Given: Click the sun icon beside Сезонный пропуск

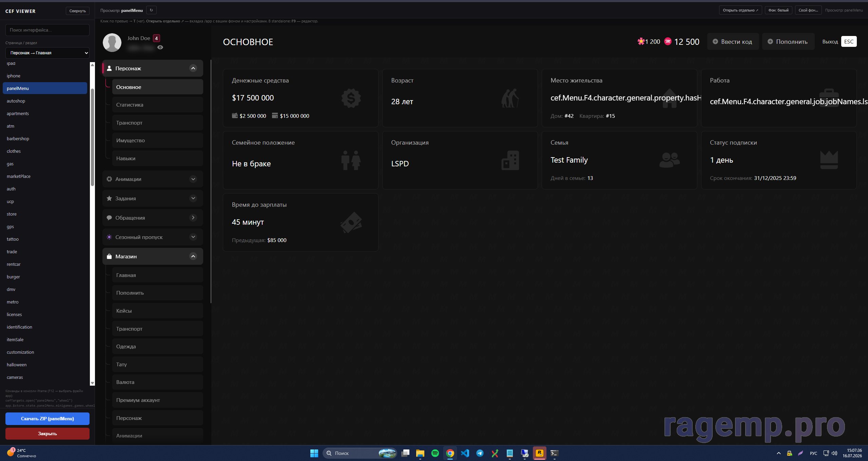Looking at the screenshot, I should pyautogui.click(x=109, y=237).
